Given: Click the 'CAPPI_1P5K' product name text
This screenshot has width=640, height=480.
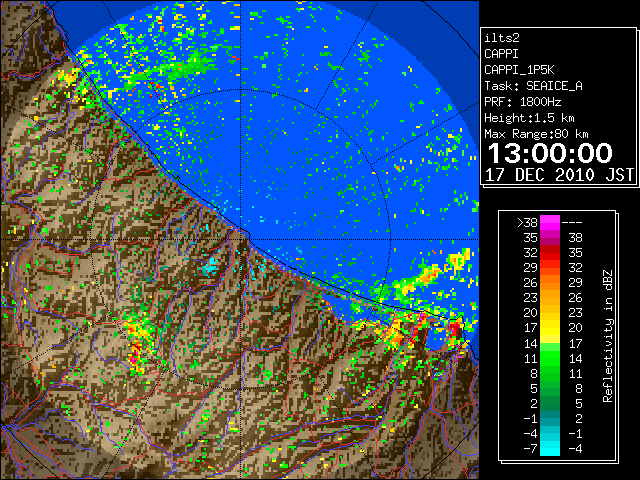Looking at the screenshot, I should [519, 70].
